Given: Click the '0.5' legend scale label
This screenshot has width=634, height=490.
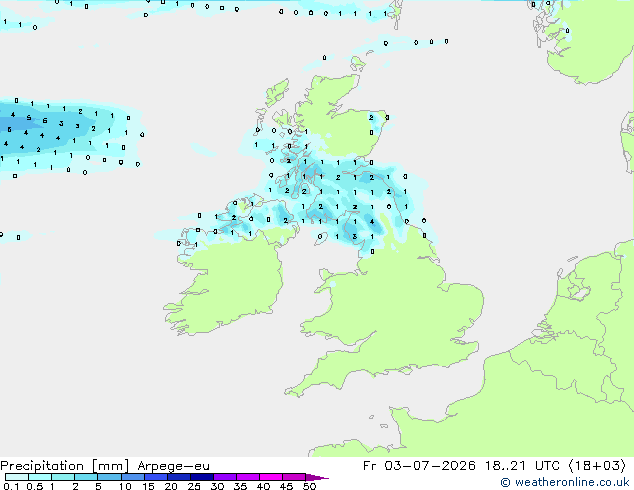Looking at the screenshot, I should [34, 486].
